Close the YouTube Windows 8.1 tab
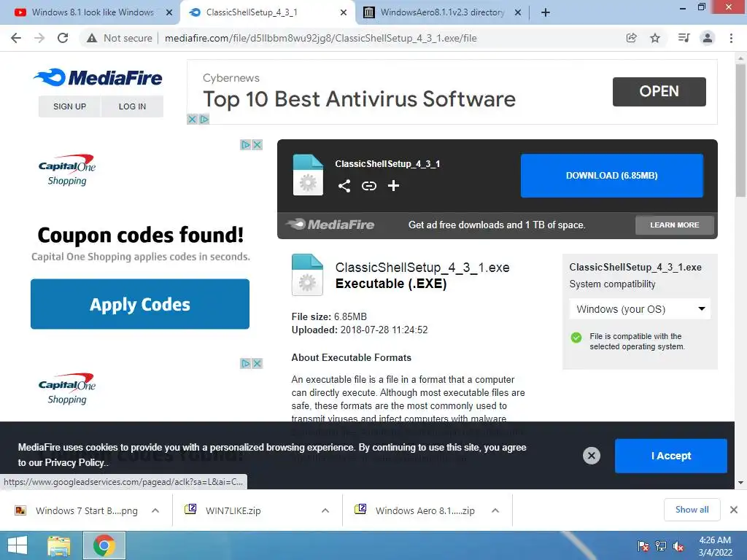This screenshot has height=560, width=747. click(x=169, y=12)
